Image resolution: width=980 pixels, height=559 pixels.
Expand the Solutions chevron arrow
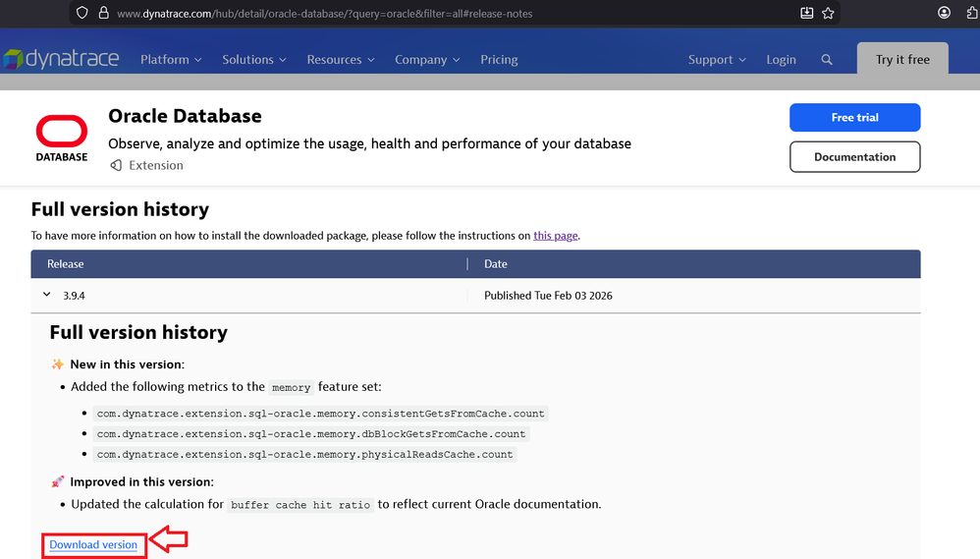pos(283,60)
